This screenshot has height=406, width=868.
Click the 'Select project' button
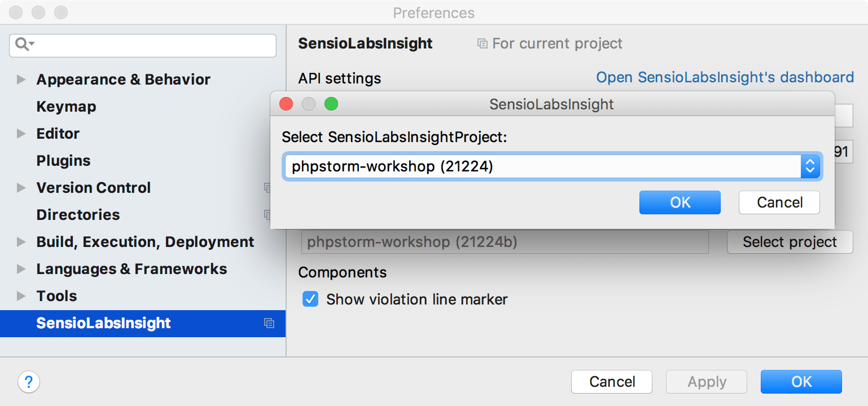coord(790,242)
